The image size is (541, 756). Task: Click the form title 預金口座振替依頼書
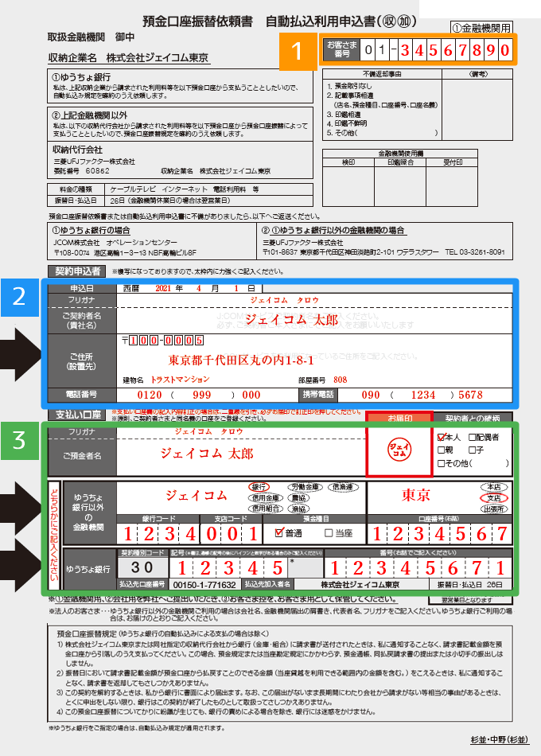point(197,21)
